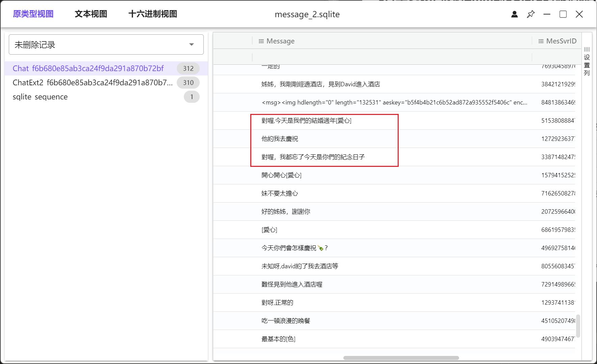The image size is (597, 364).
Task: Toggle selection of sqlite_sequence table
Action: pyautogui.click(x=40, y=97)
